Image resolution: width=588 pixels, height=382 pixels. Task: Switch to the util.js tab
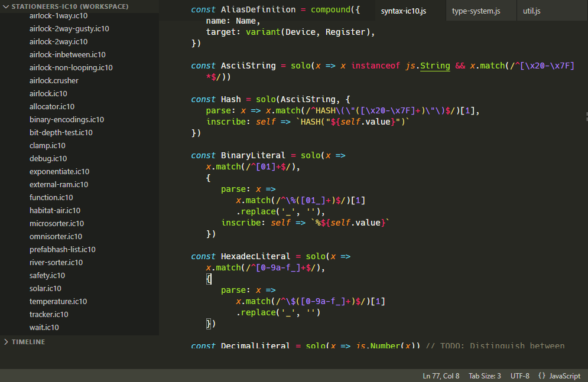tap(531, 11)
